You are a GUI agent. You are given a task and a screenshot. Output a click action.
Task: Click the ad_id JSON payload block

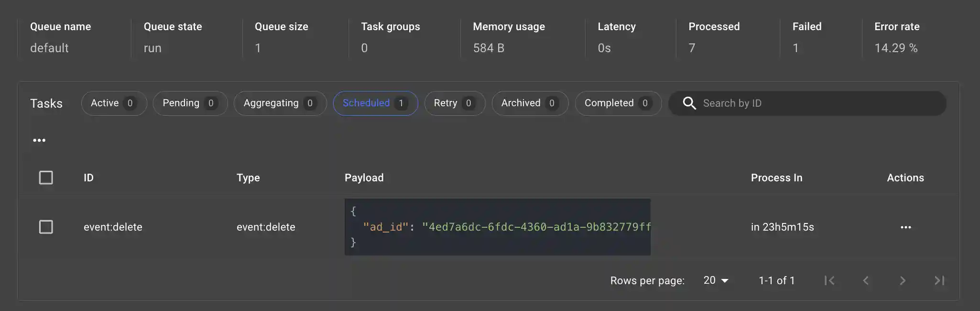coord(497,227)
